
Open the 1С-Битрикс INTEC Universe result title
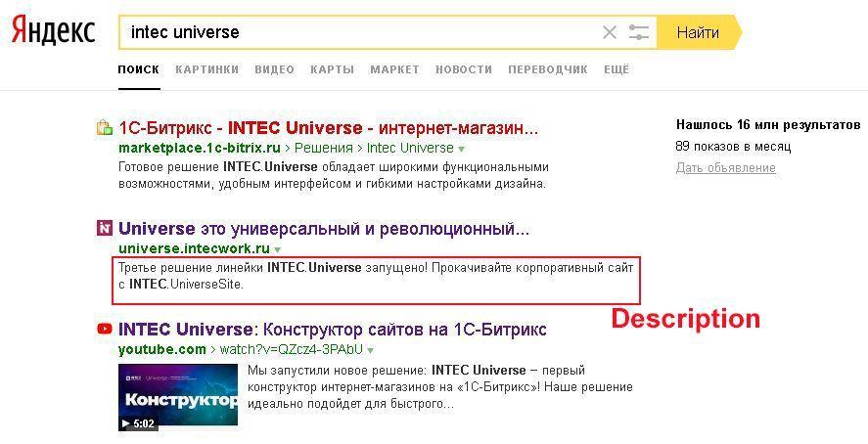coord(328,128)
